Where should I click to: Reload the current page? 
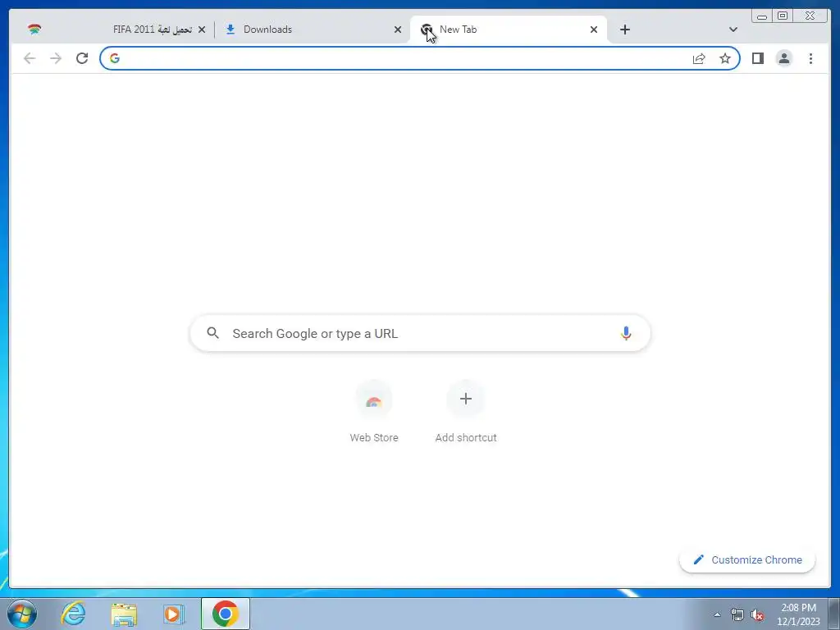click(x=82, y=58)
